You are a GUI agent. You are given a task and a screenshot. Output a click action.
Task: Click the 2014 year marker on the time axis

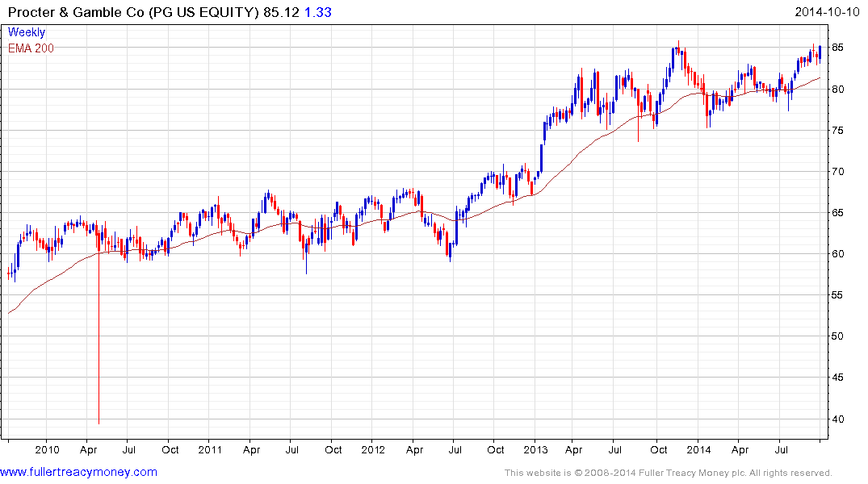coord(699,450)
